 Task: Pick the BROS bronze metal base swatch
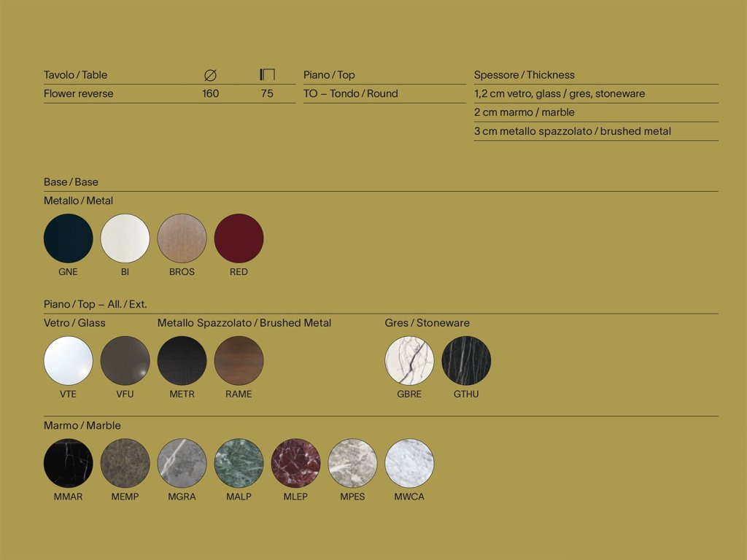click(182, 238)
